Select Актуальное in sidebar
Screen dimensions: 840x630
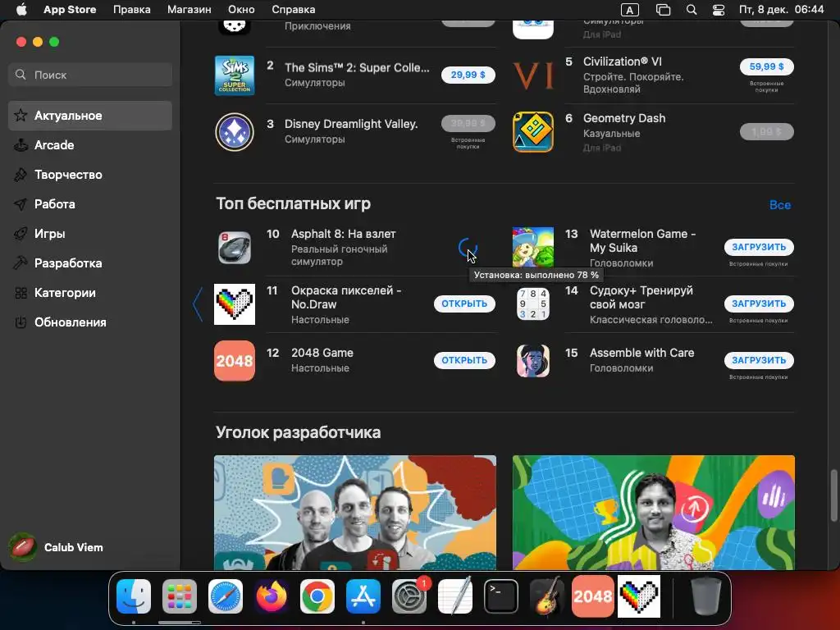point(90,116)
